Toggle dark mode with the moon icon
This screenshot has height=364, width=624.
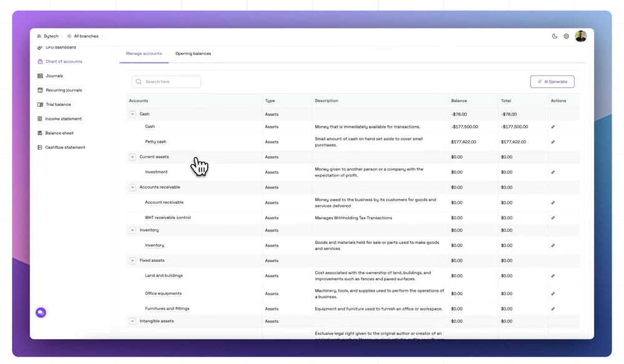coord(554,36)
